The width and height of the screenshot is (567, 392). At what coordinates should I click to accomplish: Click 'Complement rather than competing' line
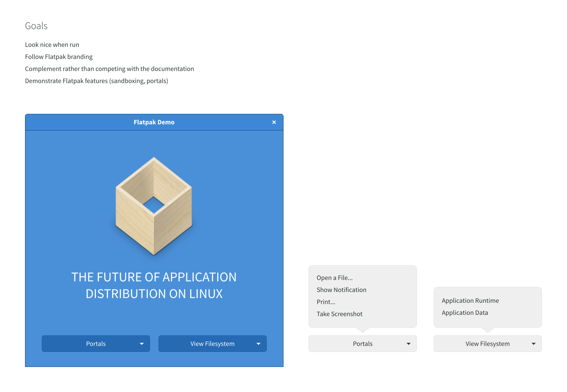click(x=110, y=69)
